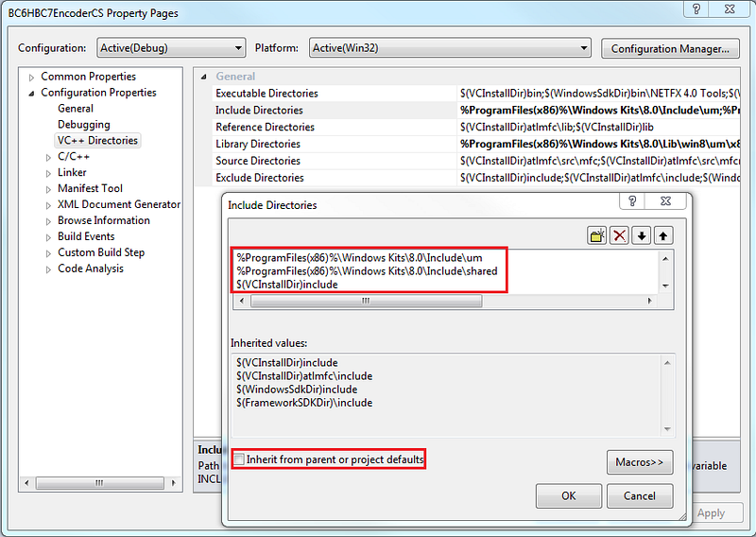Image resolution: width=756 pixels, height=537 pixels.
Task: Click scroll left arrow in property tree
Action: tap(26, 482)
